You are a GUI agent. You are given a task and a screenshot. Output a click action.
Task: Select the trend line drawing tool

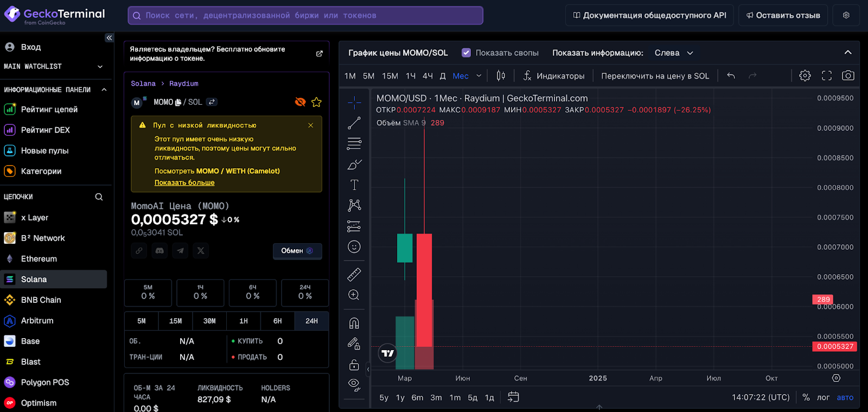click(354, 123)
